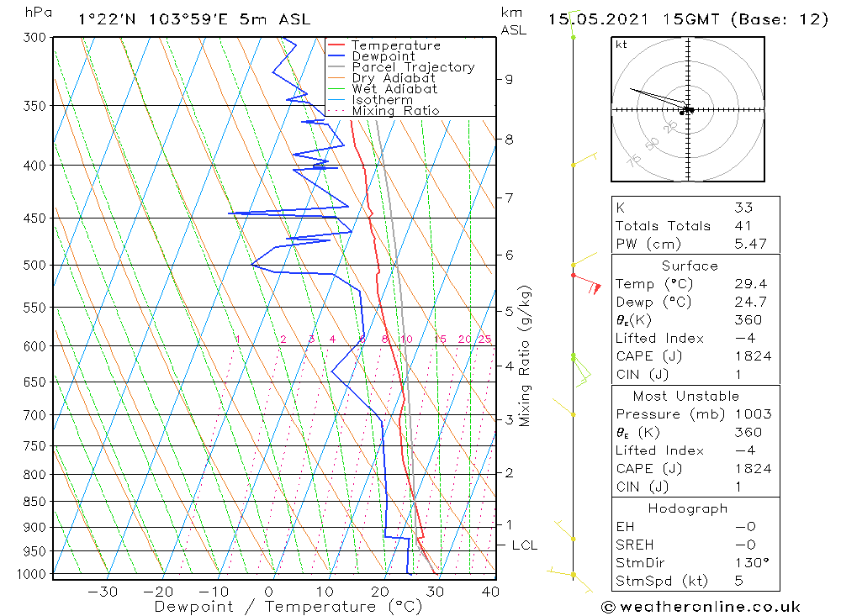The height and width of the screenshot is (616, 841).
Task: Click the surface Temp value 29.4
Action: coord(751,283)
